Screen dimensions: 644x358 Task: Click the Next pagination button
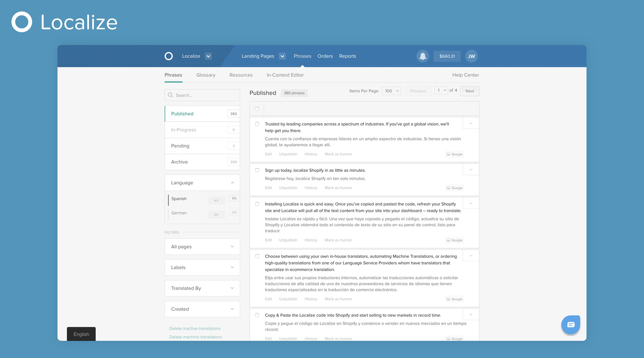coord(469,91)
